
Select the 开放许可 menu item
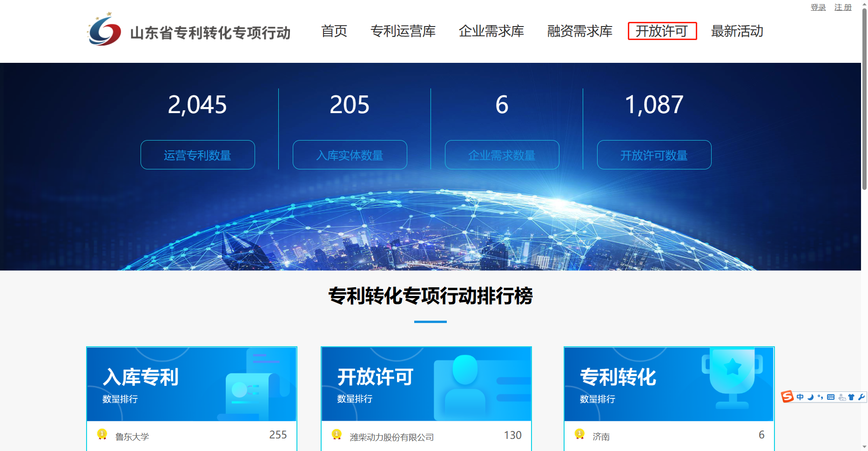point(662,31)
